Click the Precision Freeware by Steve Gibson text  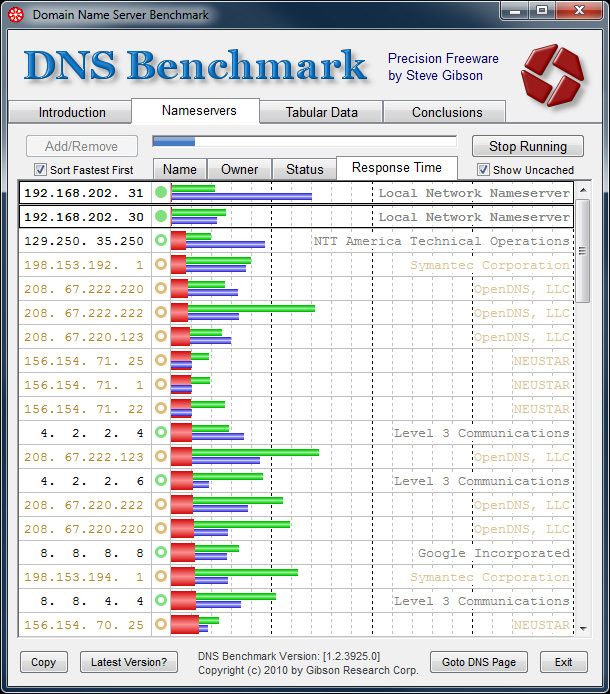443,67
